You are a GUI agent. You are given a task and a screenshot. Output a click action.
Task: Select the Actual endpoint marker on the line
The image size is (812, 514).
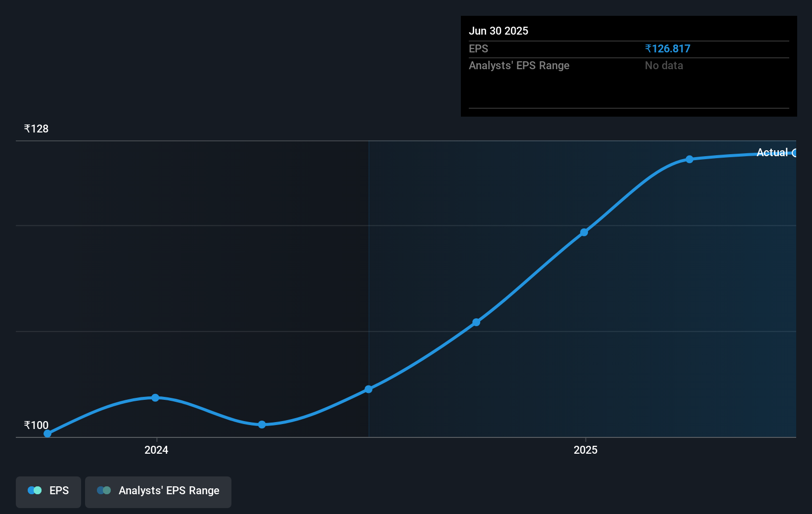[x=794, y=153]
